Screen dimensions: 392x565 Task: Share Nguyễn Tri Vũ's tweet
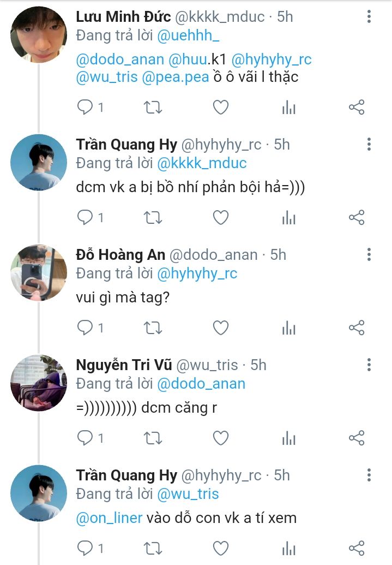(356, 438)
